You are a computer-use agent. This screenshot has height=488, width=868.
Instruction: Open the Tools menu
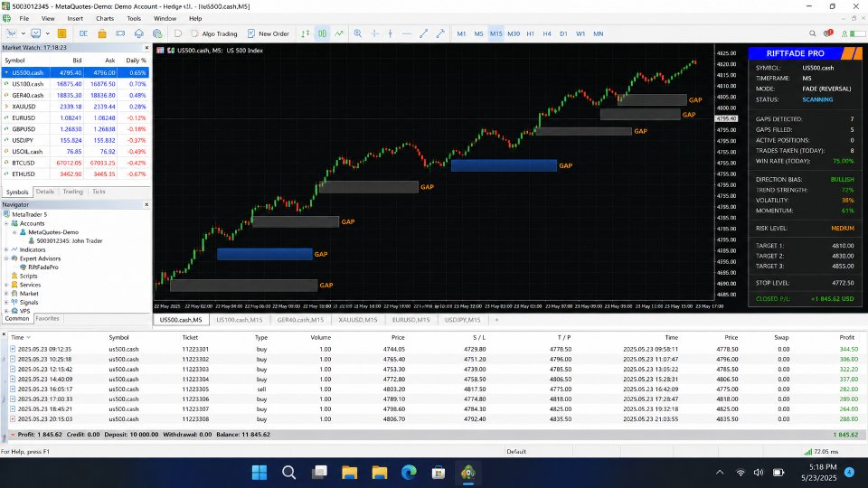click(x=134, y=18)
